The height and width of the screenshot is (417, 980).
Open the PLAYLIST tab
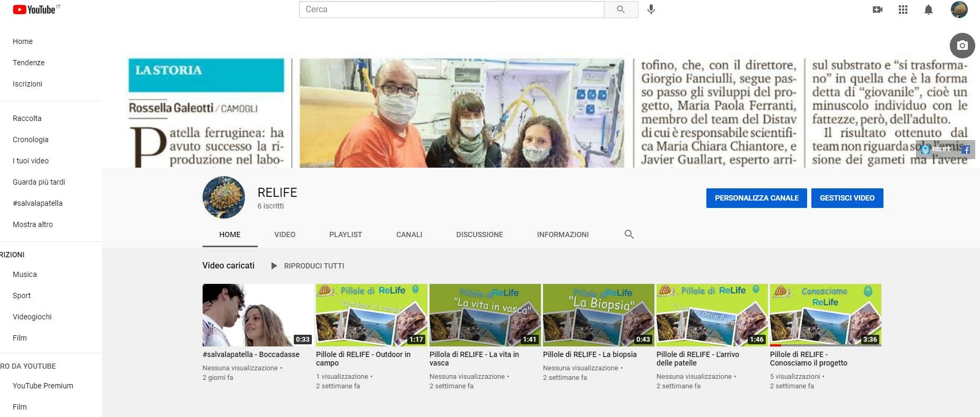(345, 234)
